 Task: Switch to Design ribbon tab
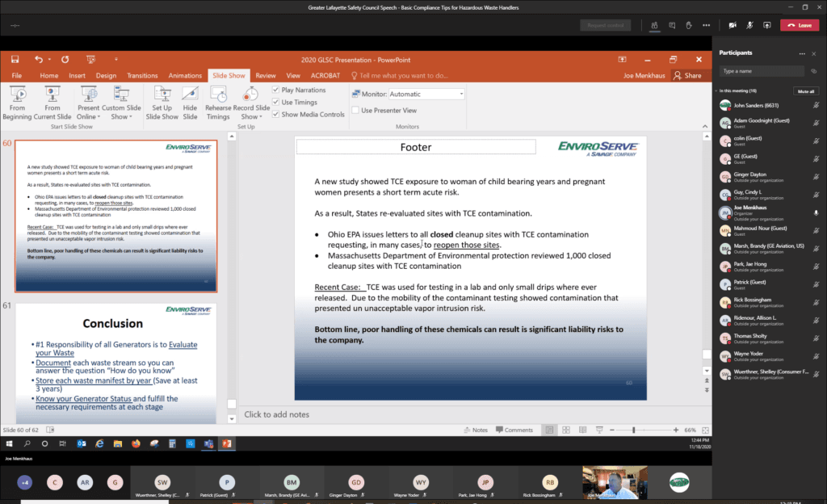[106, 75]
